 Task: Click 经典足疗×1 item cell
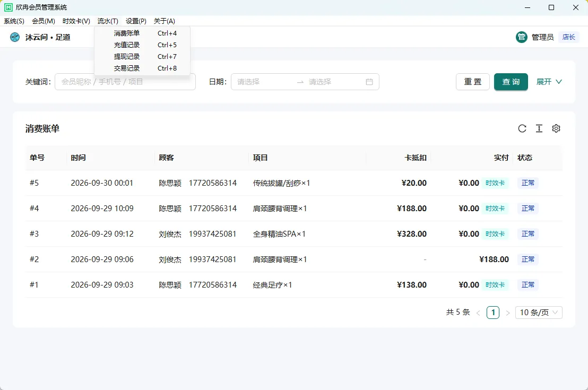272,285
